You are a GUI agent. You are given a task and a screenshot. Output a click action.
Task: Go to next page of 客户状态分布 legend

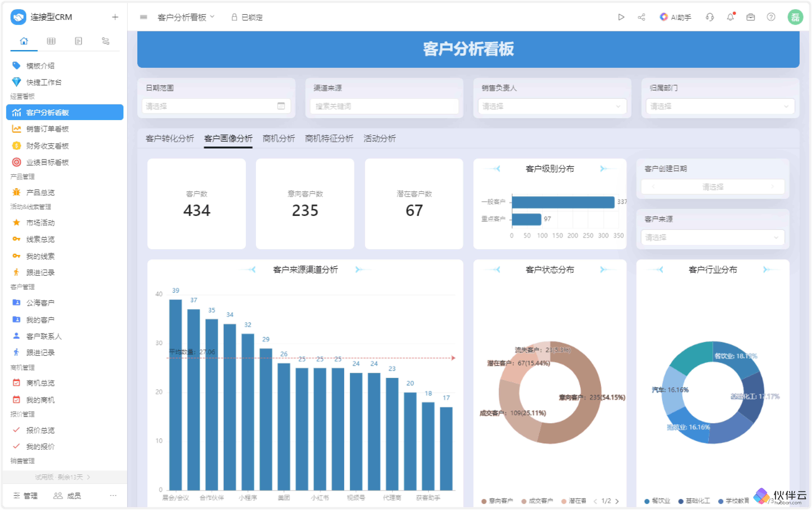click(x=617, y=501)
